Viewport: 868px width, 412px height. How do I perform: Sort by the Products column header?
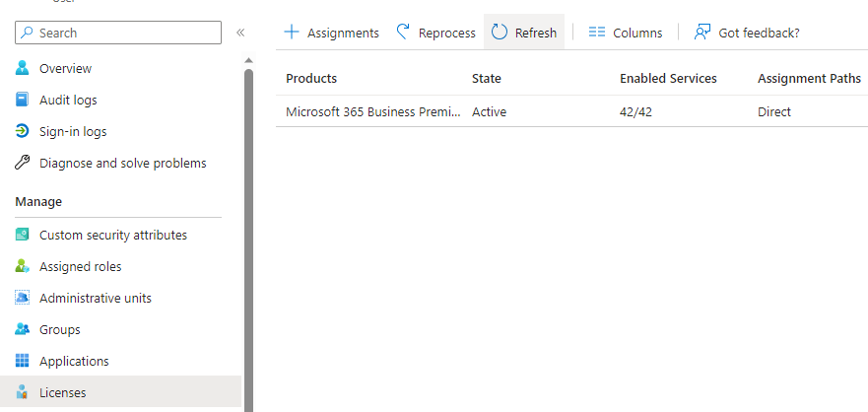point(311,79)
